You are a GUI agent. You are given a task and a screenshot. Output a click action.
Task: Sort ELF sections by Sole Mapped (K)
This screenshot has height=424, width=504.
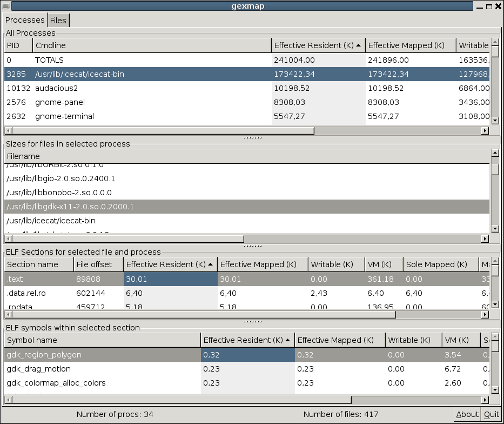[441, 264]
